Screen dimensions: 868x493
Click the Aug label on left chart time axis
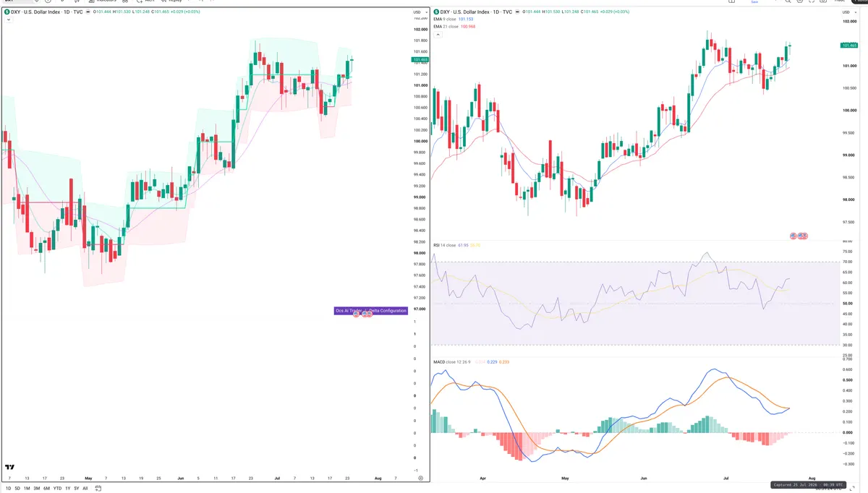tap(378, 479)
